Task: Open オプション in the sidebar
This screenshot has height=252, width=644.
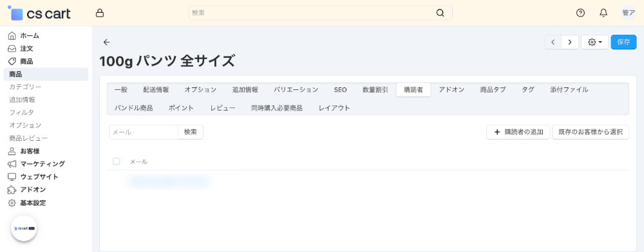Action: tap(25, 125)
